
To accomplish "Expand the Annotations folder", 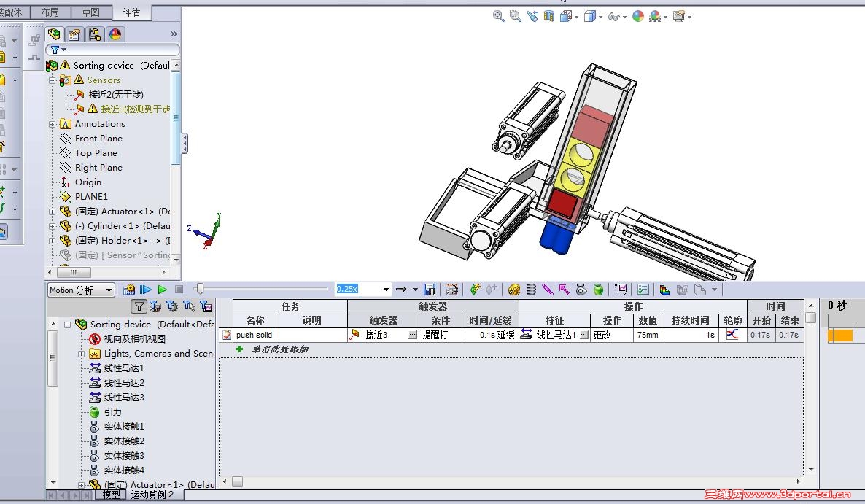I will pyautogui.click(x=53, y=124).
